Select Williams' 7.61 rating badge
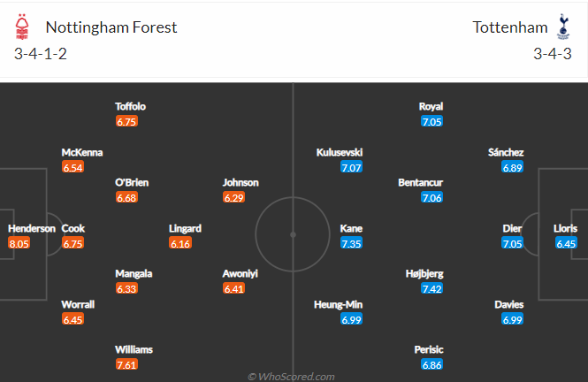 126,364
